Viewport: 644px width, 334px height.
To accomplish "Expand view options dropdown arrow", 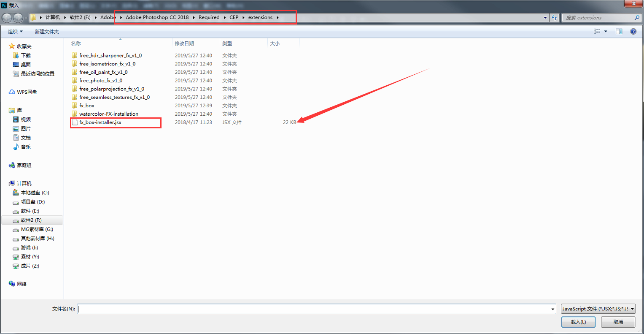I will [x=606, y=31].
